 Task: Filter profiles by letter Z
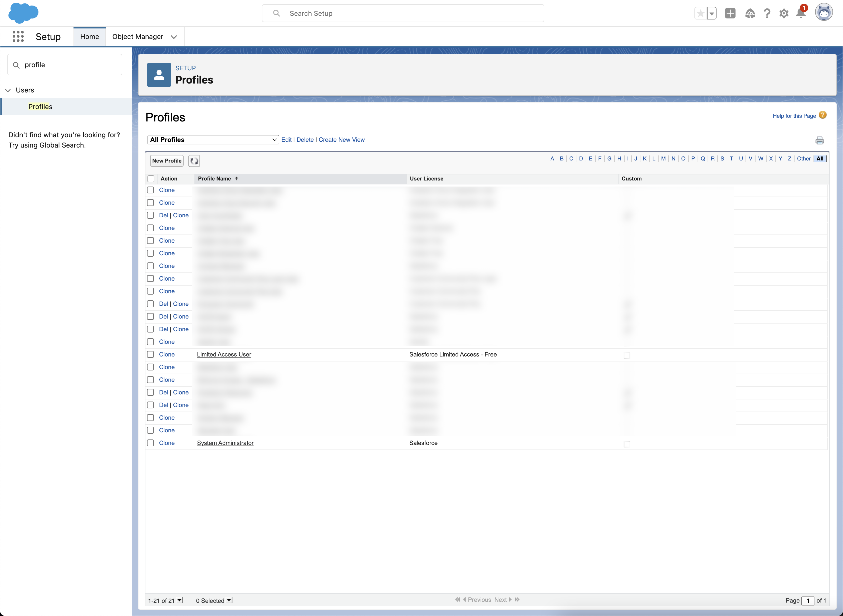pyautogui.click(x=789, y=158)
